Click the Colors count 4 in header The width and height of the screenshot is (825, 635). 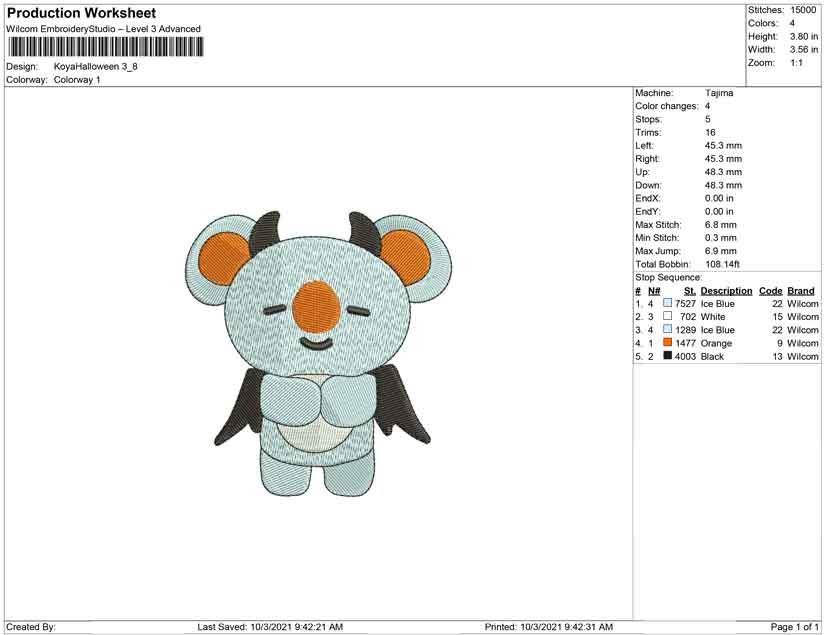click(792, 23)
